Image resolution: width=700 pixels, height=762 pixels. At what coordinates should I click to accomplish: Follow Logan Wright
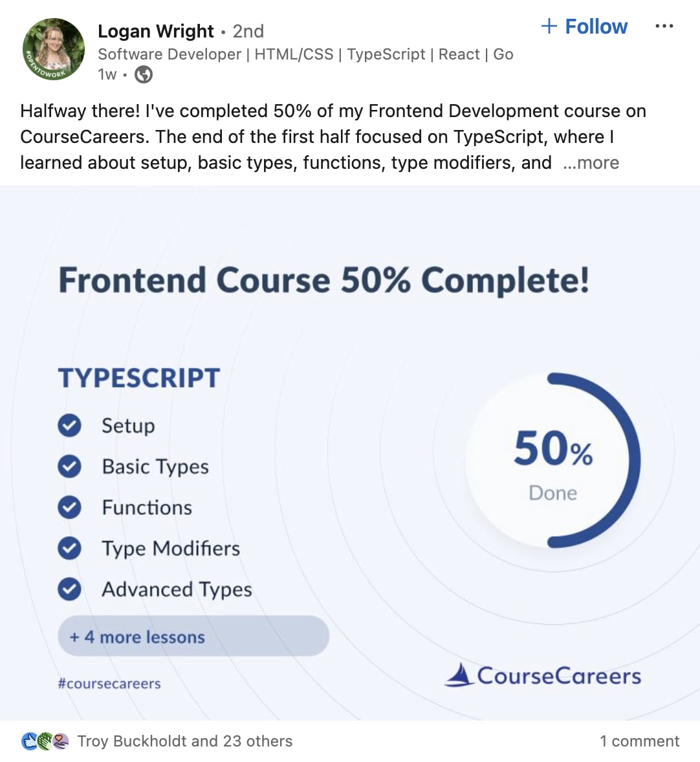click(584, 27)
